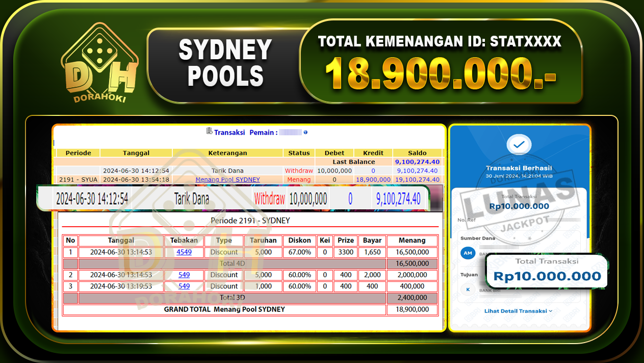Select the 549 bet for row two
This screenshot has width=644, height=363.
click(184, 275)
